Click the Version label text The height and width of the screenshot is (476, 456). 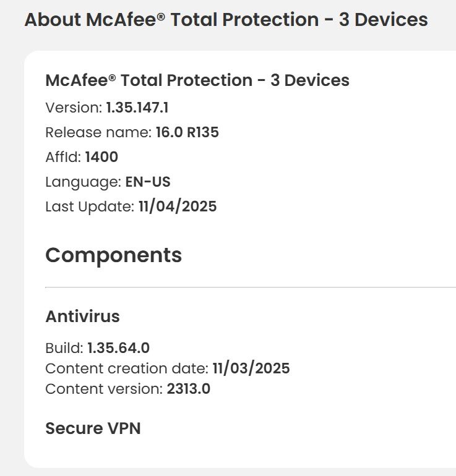tap(73, 108)
